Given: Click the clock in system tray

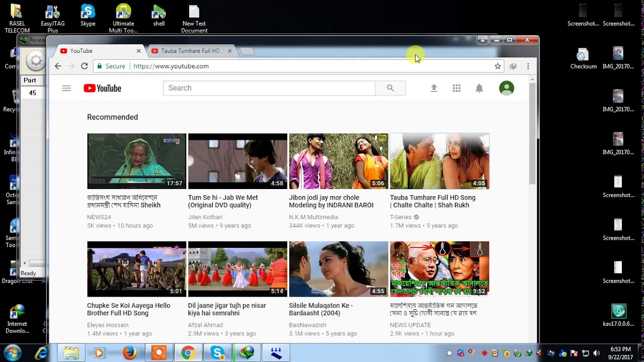Looking at the screenshot, I should [x=620, y=353].
